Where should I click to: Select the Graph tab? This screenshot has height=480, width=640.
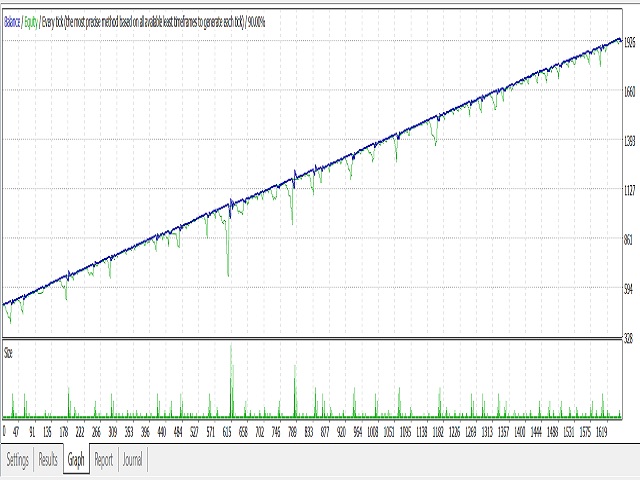click(x=76, y=461)
